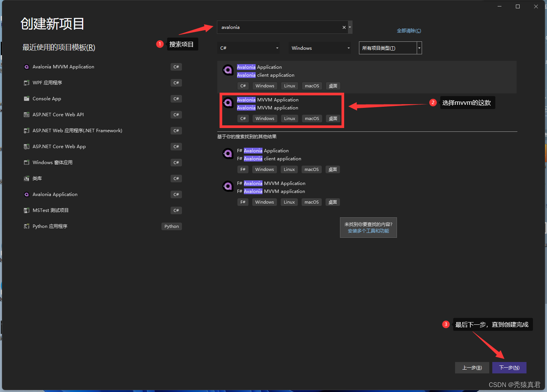Viewport: 547px width, 392px height.
Task: Minimize the 创建新项目 dialog window
Action: 500,6
